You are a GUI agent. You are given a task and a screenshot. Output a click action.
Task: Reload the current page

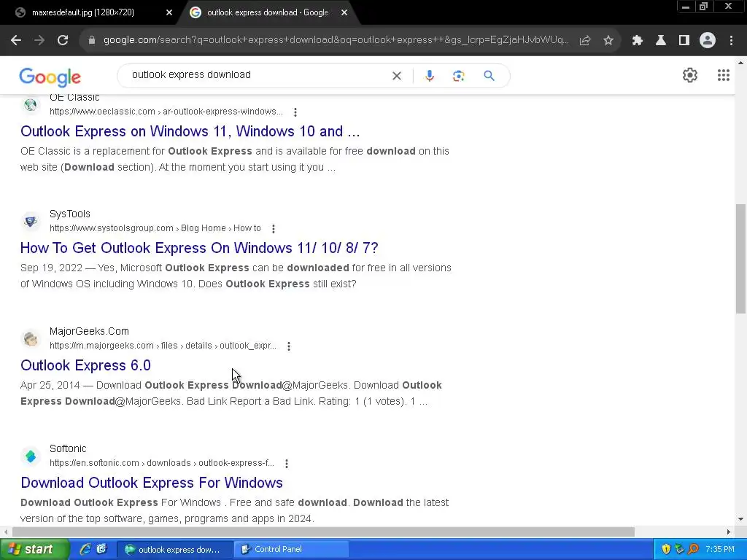click(x=63, y=41)
